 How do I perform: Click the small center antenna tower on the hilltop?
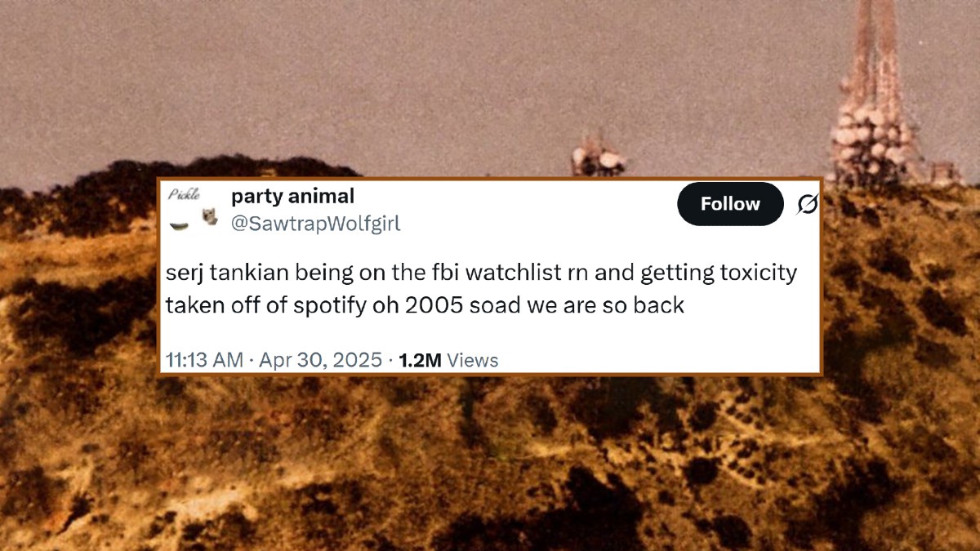click(x=599, y=155)
